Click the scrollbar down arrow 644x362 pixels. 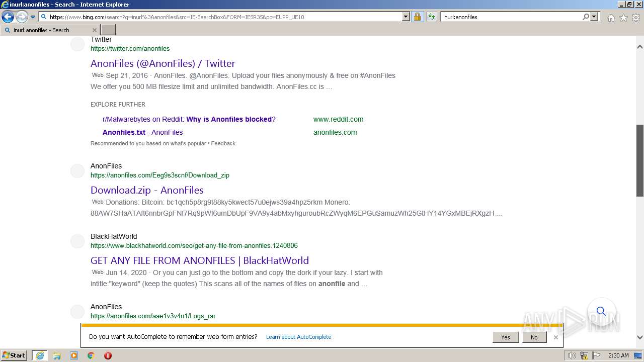coord(639,338)
